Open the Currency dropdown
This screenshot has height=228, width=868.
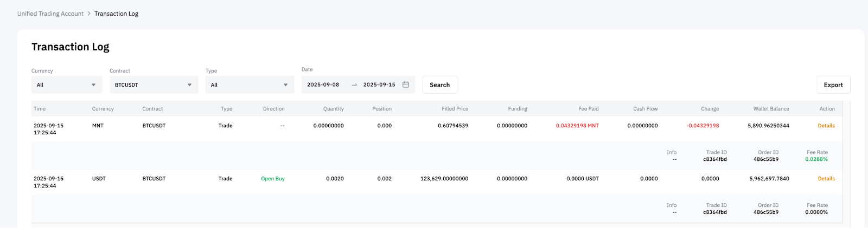coord(67,85)
